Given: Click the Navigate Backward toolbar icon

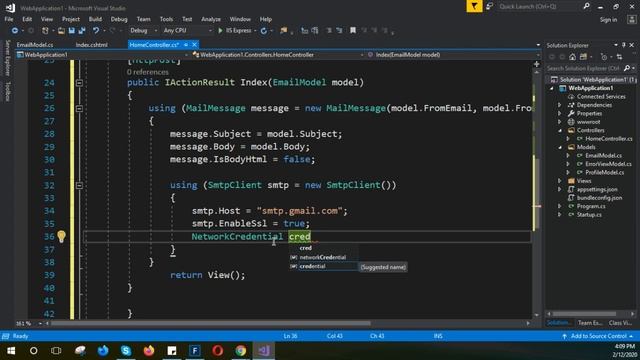Looking at the screenshot, I should [x=15, y=31].
